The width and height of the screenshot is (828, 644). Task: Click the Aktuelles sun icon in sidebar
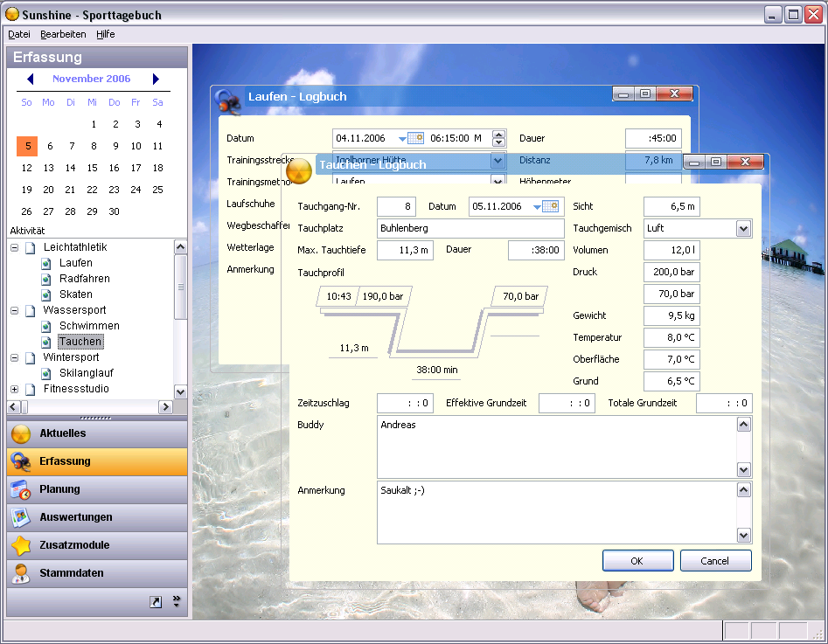[x=21, y=433]
